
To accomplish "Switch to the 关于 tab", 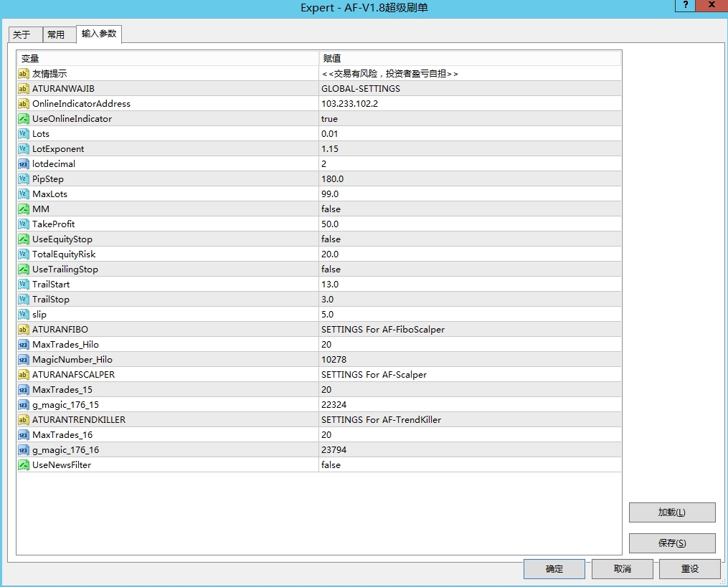I will point(22,35).
